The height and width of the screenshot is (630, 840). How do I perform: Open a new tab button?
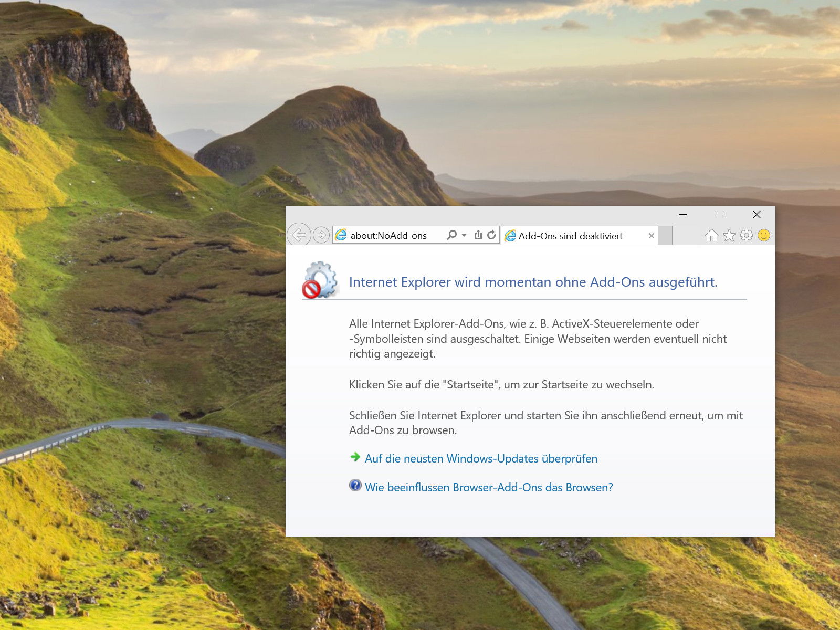(665, 236)
